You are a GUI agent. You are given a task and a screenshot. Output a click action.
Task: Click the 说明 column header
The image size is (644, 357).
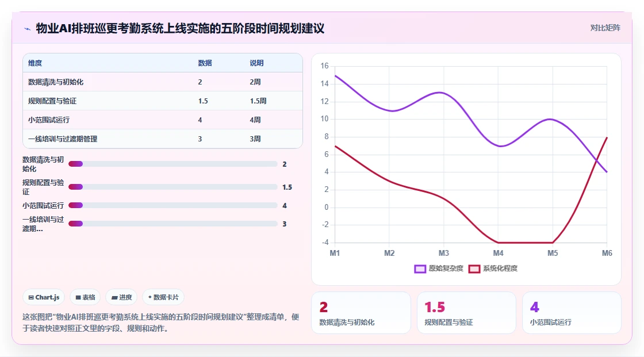pos(256,63)
